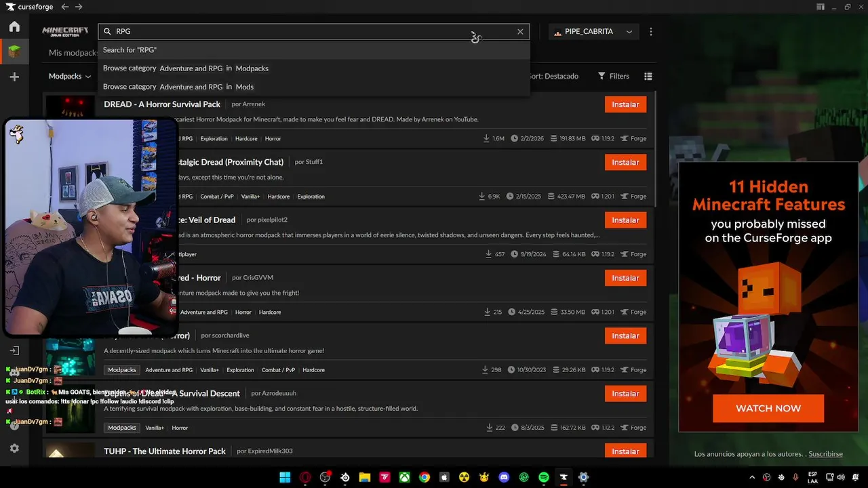Open DREAD modpack thumbnail image

71,107
